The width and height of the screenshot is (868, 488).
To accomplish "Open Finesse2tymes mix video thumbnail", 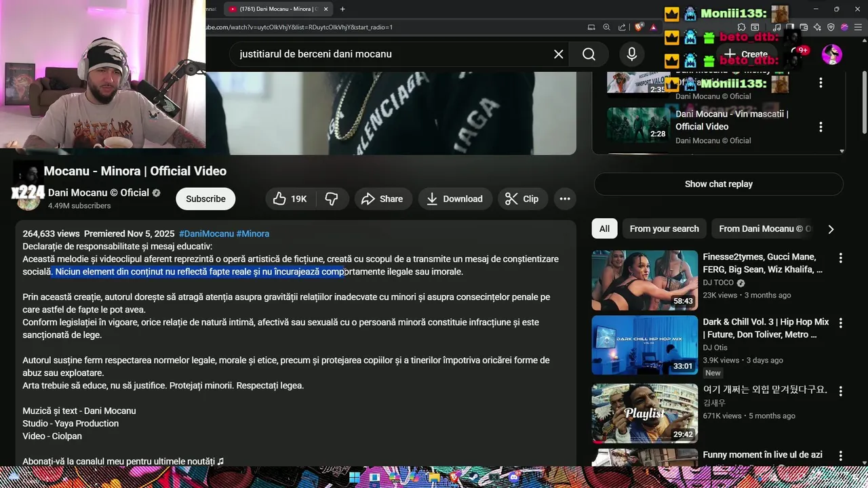I will (x=645, y=281).
